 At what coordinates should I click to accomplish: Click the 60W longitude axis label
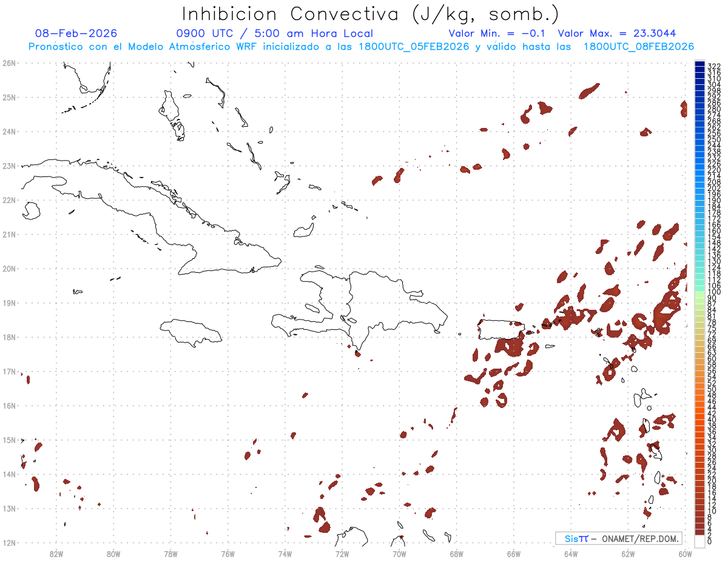686,553
